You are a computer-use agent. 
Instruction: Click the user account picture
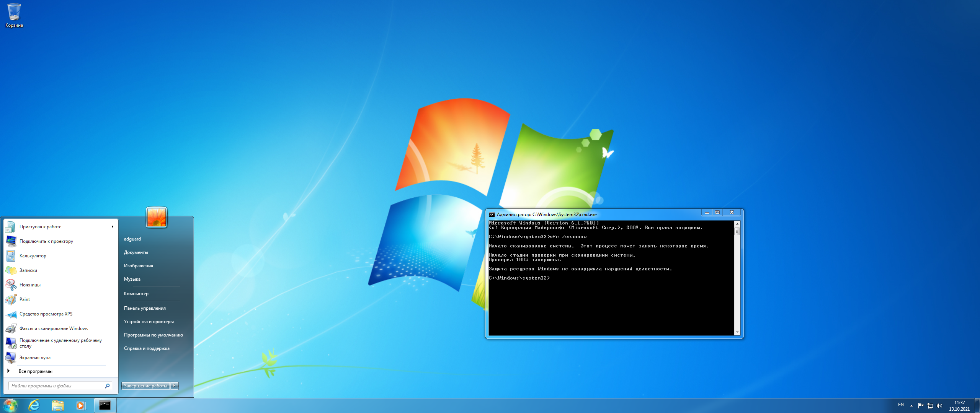click(157, 217)
